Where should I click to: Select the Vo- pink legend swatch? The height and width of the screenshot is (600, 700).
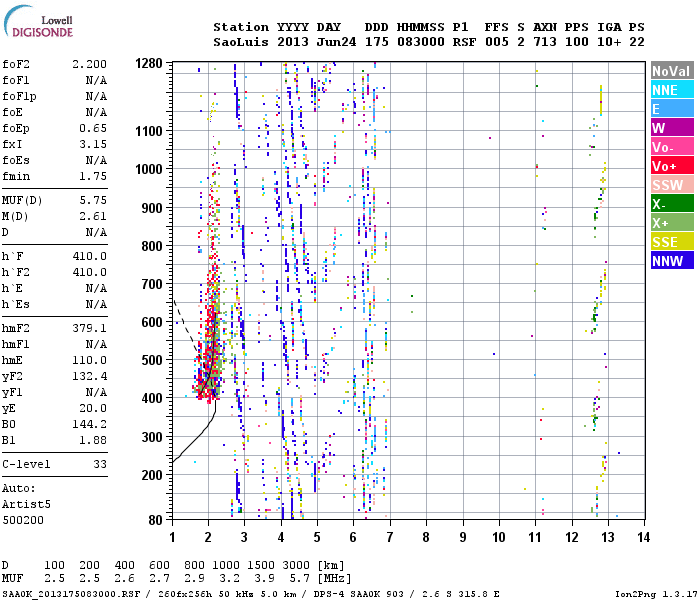[672, 146]
